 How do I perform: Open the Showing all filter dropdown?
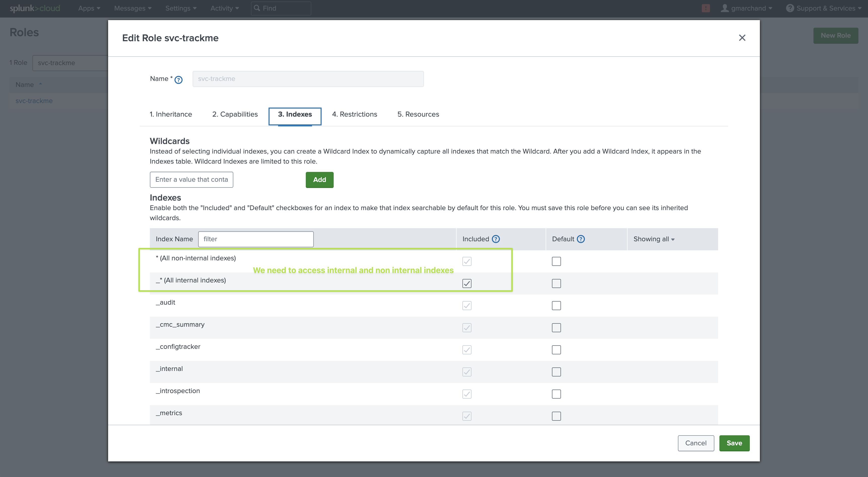pyautogui.click(x=654, y=239)
